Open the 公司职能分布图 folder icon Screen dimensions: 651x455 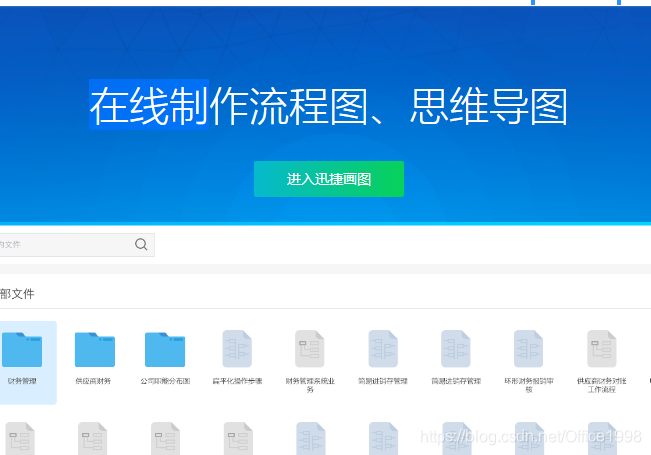165,350
